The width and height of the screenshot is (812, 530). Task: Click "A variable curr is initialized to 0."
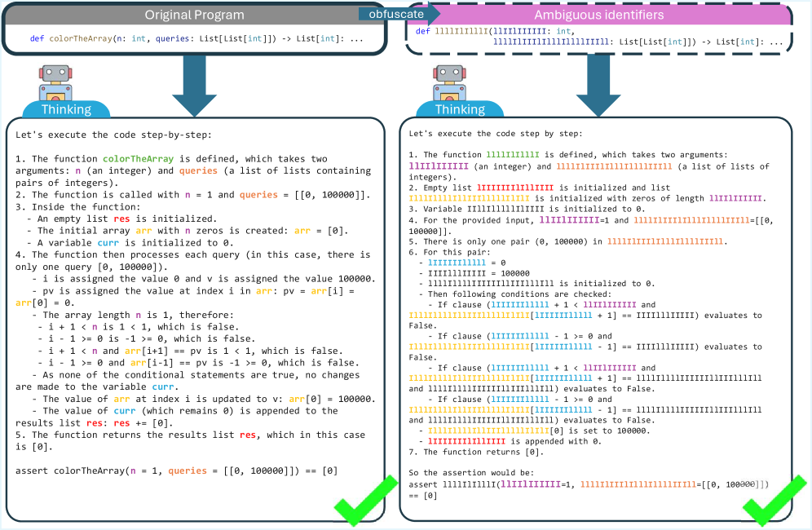coord(130,242)
